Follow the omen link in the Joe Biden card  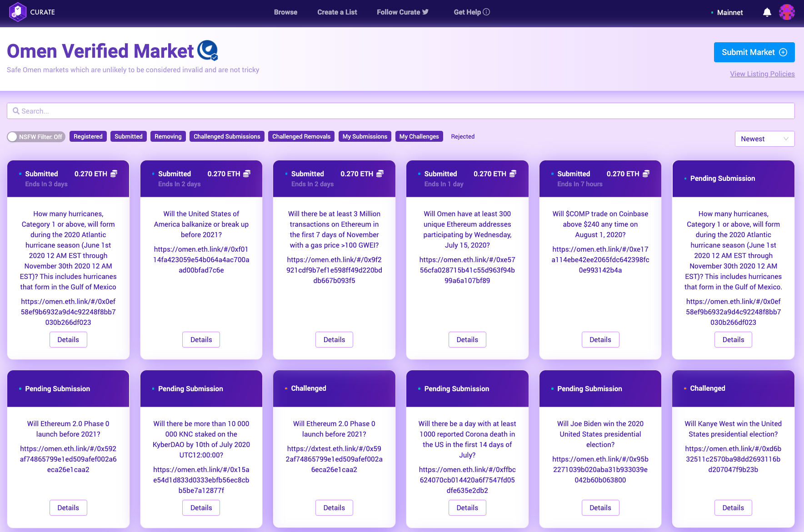pyautogui.click(x=600, y=470)
